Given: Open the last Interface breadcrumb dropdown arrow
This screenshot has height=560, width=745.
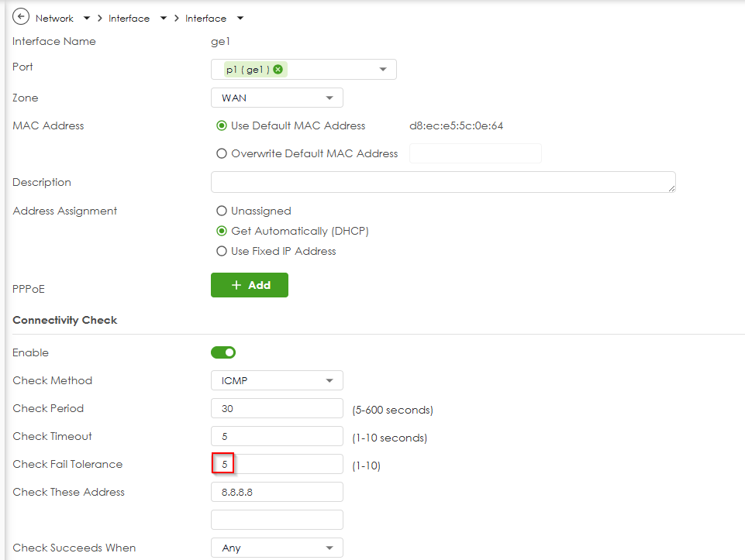Looking at the screenshot, I should click(240, 19).
